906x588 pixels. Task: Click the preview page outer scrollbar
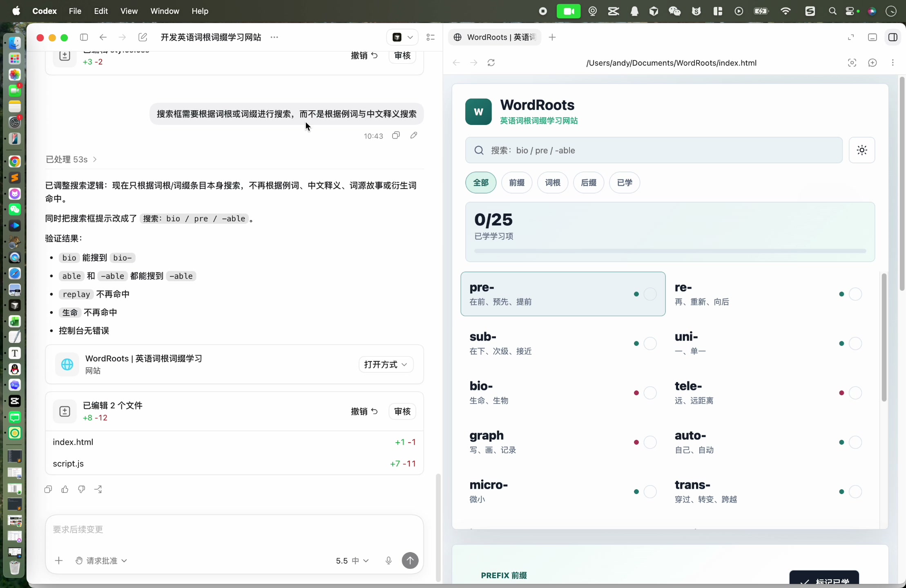(x=902, y=184)
